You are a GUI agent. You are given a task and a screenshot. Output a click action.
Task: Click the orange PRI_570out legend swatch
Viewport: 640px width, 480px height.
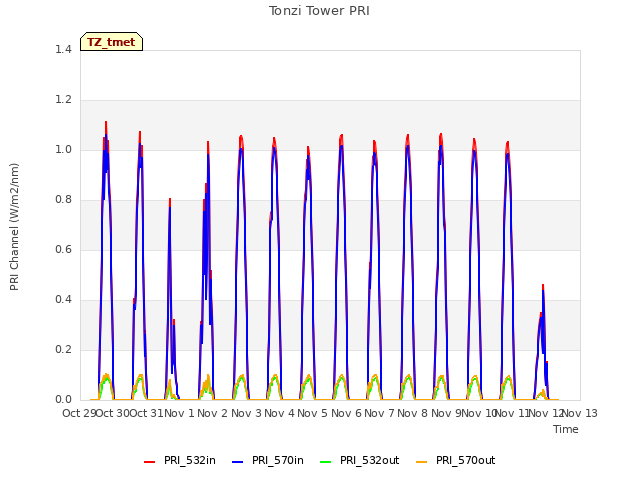coord(422,462)
